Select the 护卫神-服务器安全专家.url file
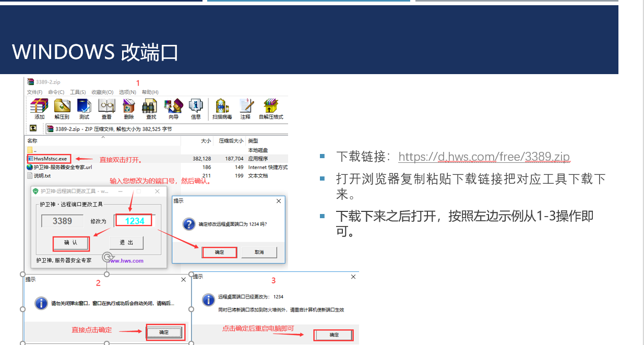Screen dimensions: 644x345 59,167
